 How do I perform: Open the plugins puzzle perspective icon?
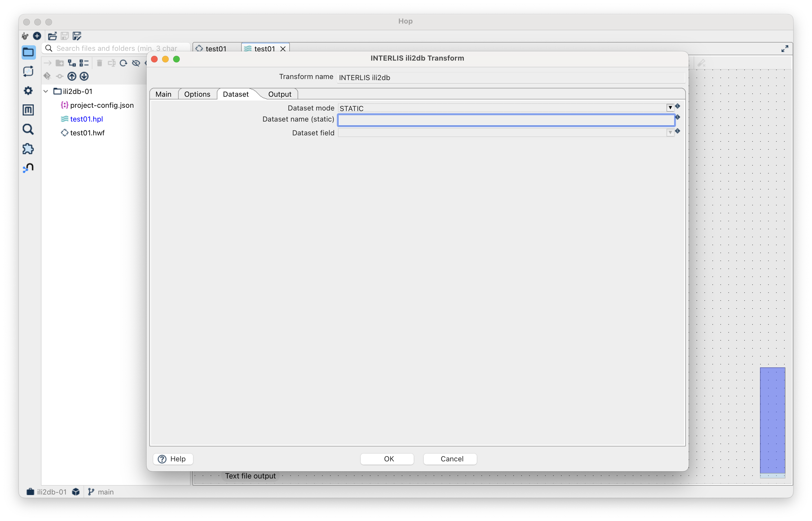(x=28, y=149)
